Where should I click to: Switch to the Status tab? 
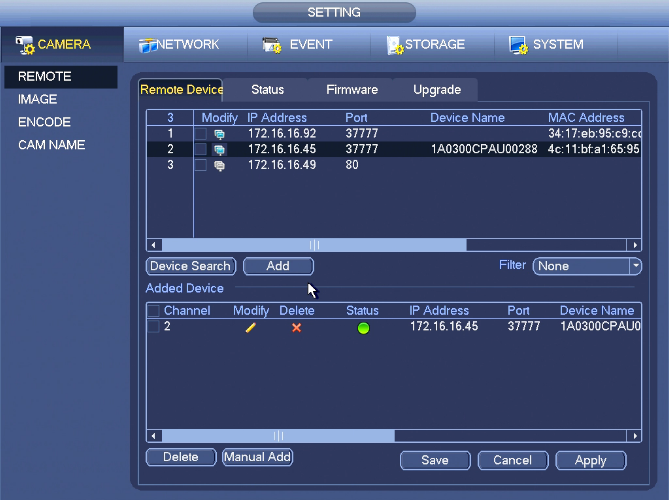pyautogui.click(x=267, y=90)
